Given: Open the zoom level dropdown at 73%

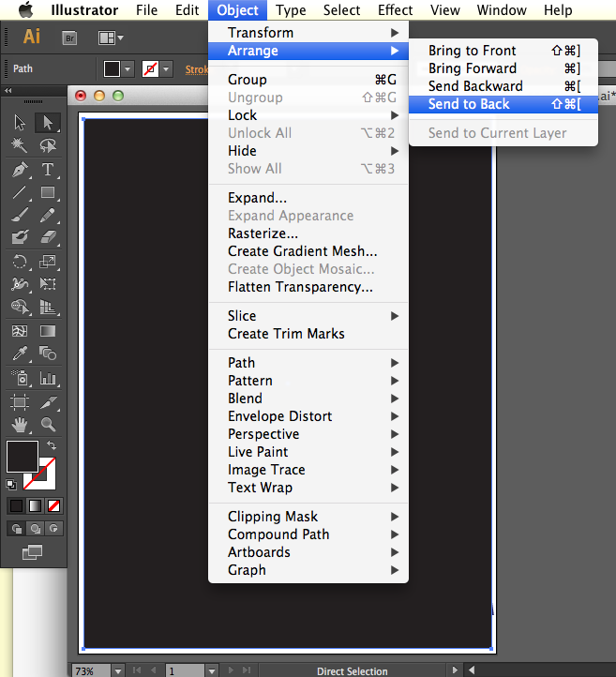Looking at the screenshot, I should click(x=117, y=670).
